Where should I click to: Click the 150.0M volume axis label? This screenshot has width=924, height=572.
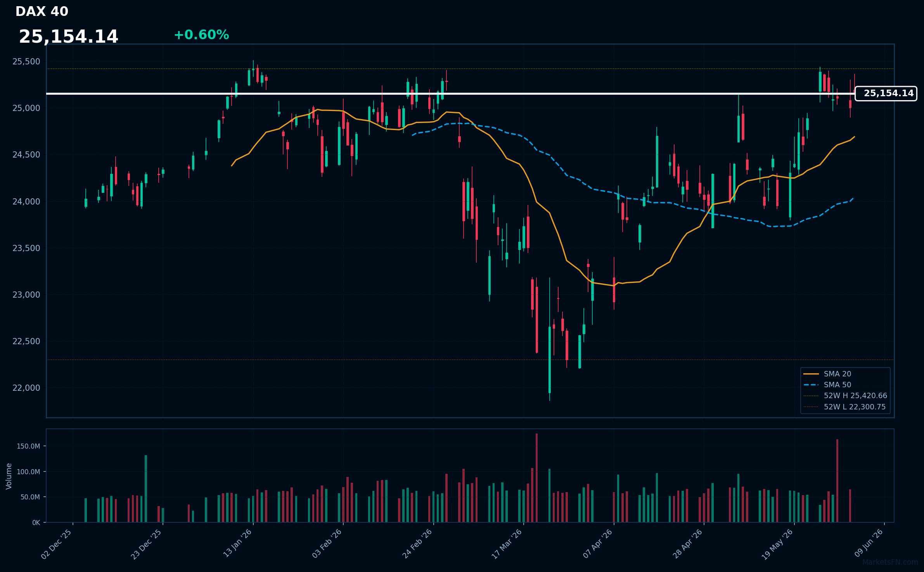pos(28,446)
